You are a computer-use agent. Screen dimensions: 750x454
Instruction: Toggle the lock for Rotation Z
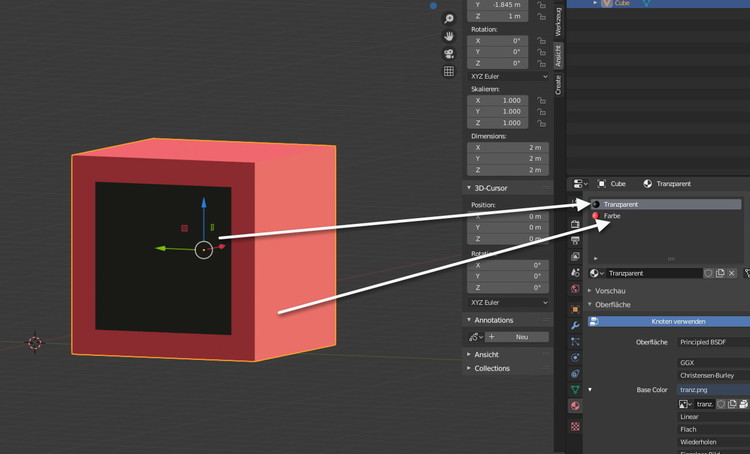pos(541,63)
